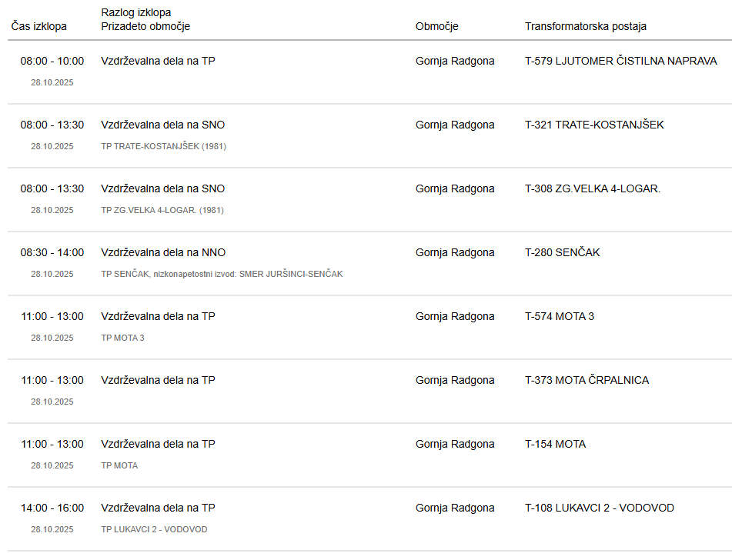Select the Transformatorska postaja column header
This screenshot has width=732, height=560.
585,26
